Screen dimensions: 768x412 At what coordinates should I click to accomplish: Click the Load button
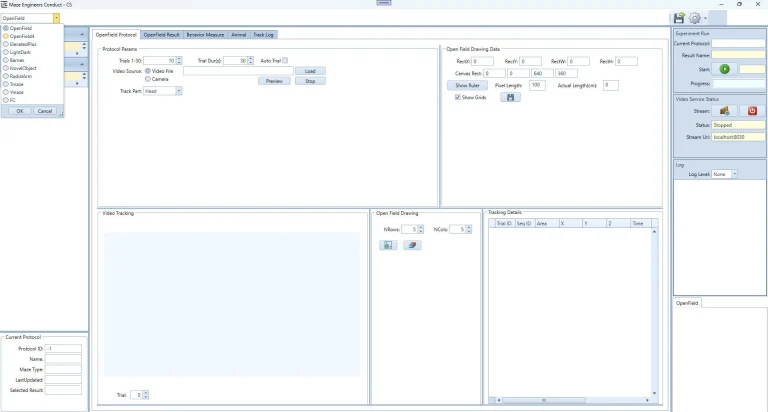(310, 71)
